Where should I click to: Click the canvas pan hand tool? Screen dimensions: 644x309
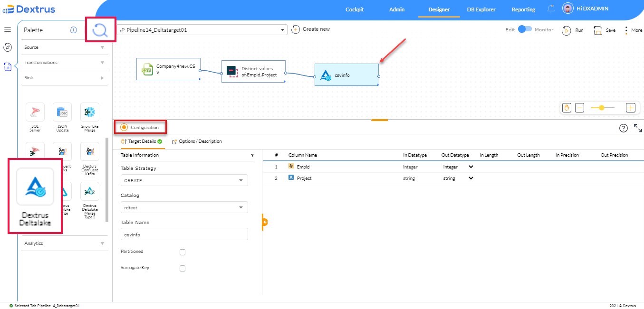click(x=567, y=108)
